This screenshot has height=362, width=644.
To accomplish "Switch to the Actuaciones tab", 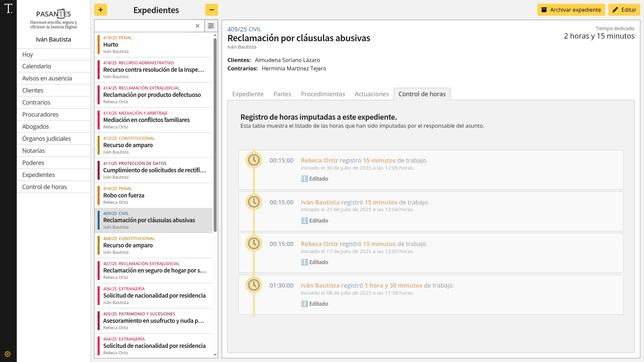I will pyautogui.click(x=372, y=94).
